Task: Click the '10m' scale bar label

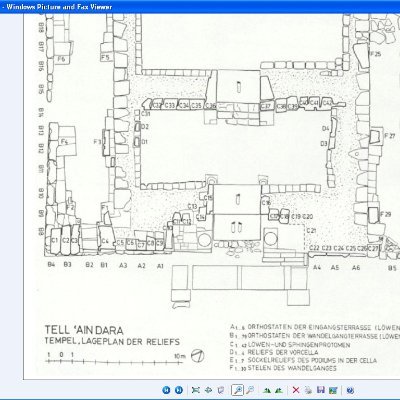Action: (180, 356)
